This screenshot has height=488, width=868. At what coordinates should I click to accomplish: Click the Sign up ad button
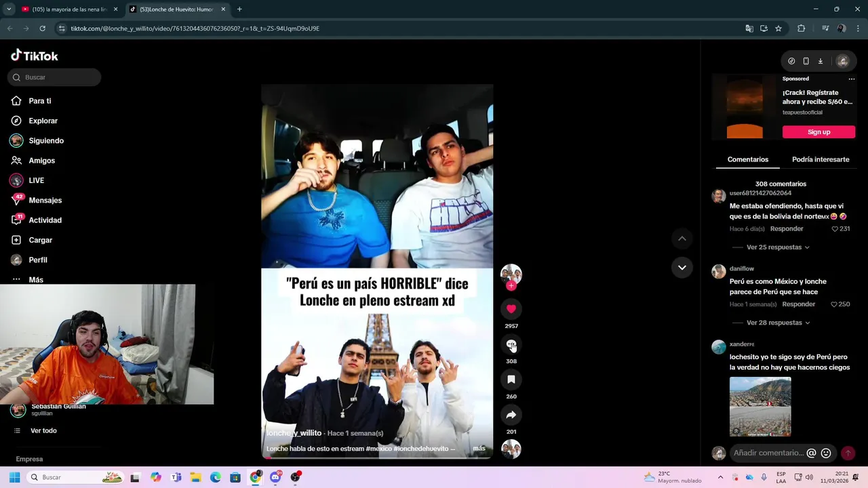coord(818,132)
